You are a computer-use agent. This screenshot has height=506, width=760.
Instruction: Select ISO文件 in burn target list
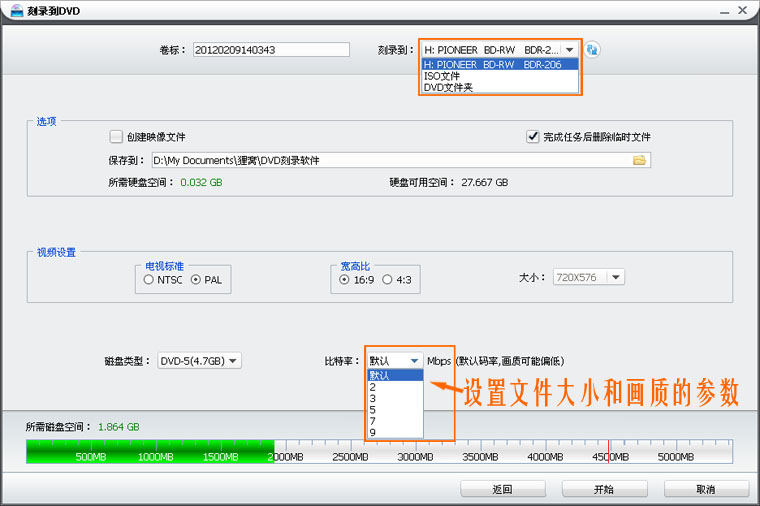pyautogui.click(x=500, y=76)
